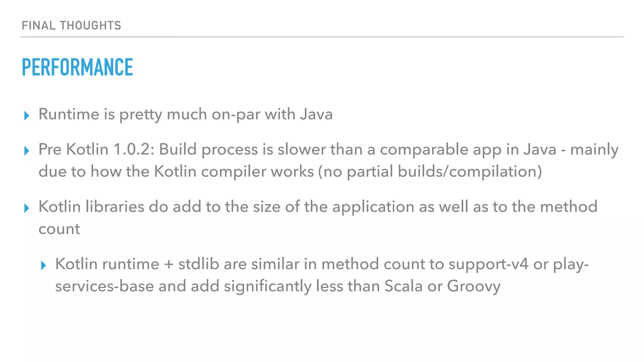Image resolution: width=644 pixels, height=362 pixels.
Task: Click the word "Scala" in the last line
Action: 403,286
